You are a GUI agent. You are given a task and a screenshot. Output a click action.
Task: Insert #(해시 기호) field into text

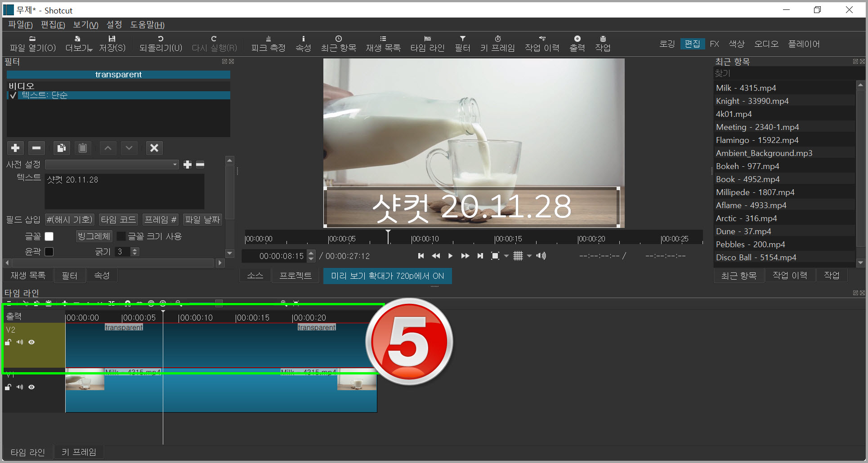click(69, 220)
